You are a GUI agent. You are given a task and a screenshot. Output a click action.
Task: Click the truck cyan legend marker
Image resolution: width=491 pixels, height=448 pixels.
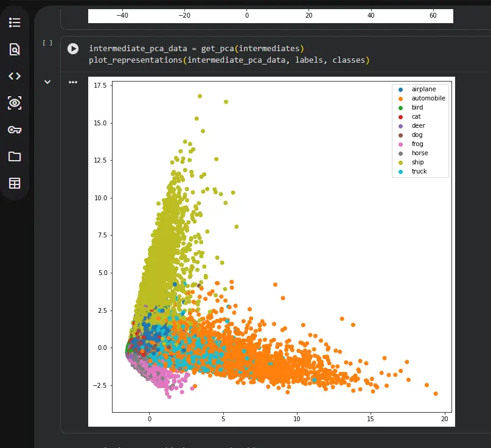(400, 172)
